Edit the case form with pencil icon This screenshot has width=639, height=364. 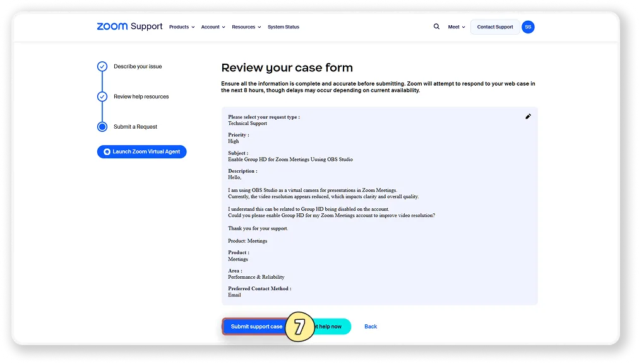[x=528, y=117]
